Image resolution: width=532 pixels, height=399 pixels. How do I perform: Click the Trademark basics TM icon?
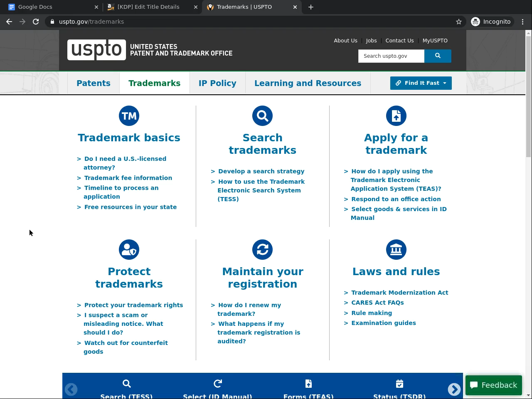click(129, 116)
